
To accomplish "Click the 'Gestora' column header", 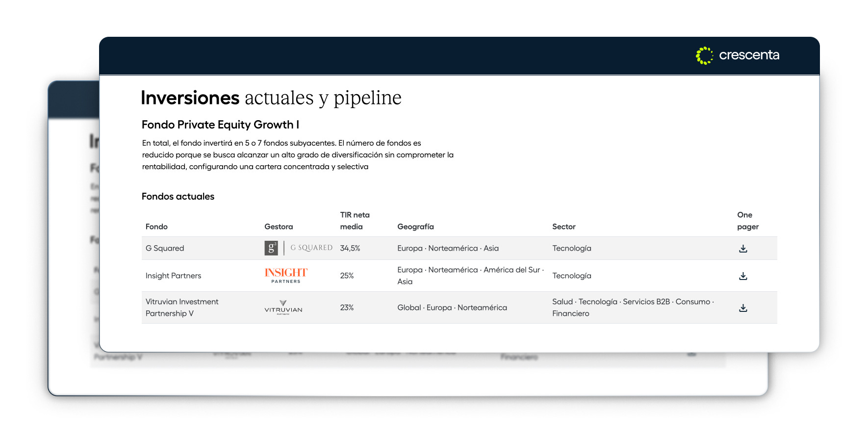I will pyautogui.click(x=279, y=227).
